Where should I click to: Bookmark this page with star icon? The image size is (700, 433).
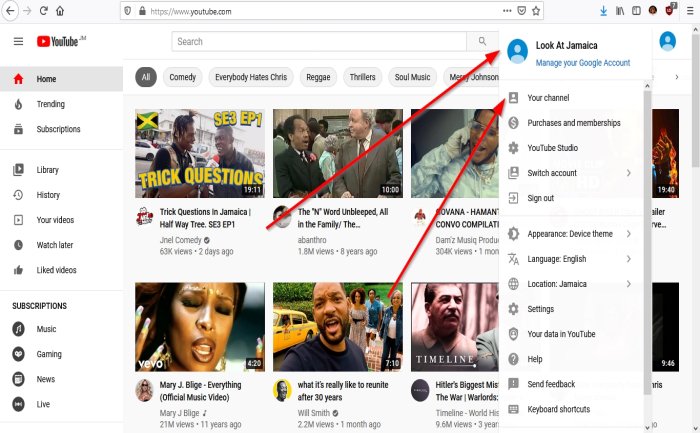coord(537,11)
